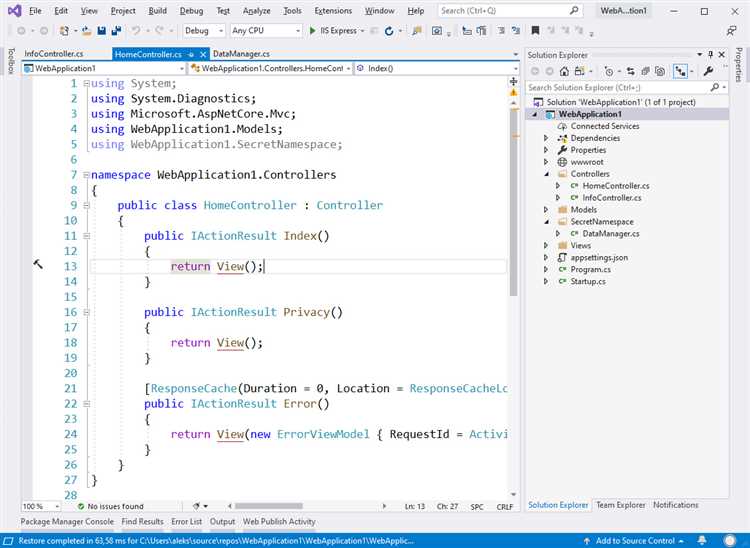Click the Home icon in Solution Explorer
The width and height of the screenshot is (750, 548).
click(564, 72)
